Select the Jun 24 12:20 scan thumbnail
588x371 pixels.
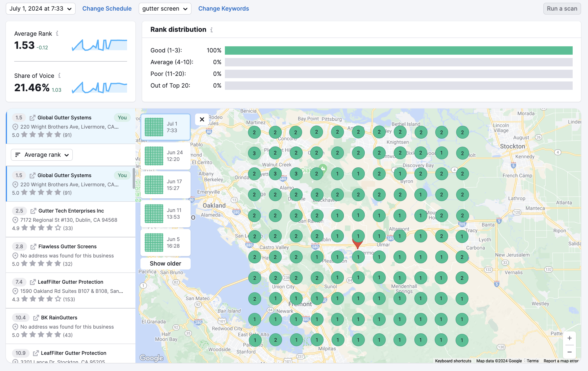pos(166,156)
